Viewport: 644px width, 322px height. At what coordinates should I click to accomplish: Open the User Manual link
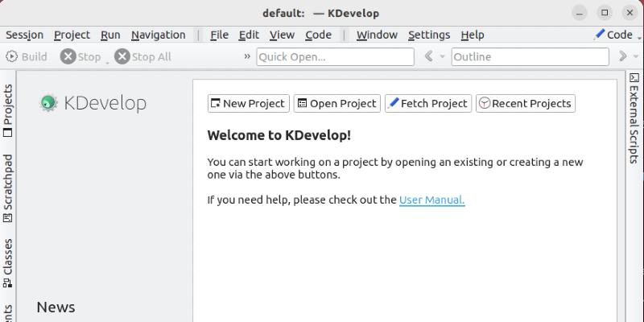click(x=431, y=200)
